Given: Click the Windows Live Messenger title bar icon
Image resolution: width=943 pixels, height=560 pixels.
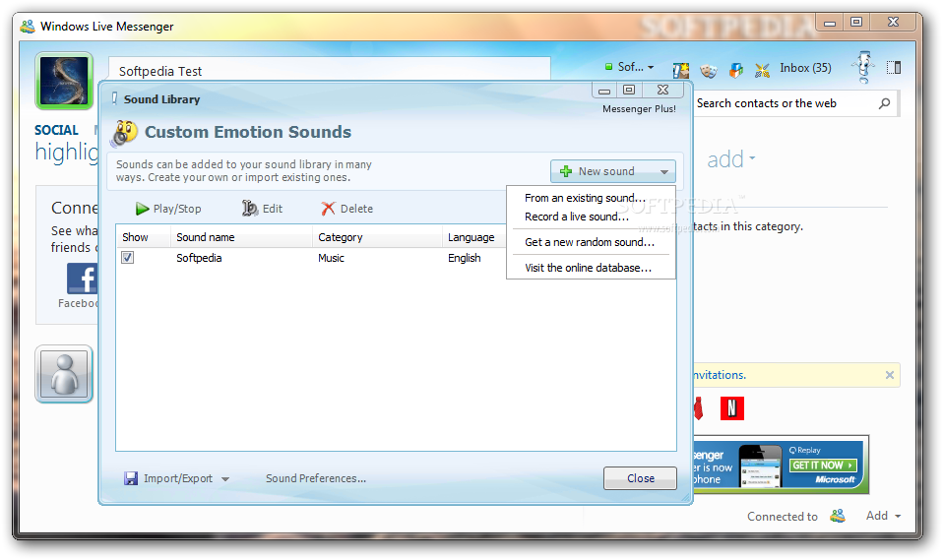Looking at the screenshot, I should tap(28, 27).
